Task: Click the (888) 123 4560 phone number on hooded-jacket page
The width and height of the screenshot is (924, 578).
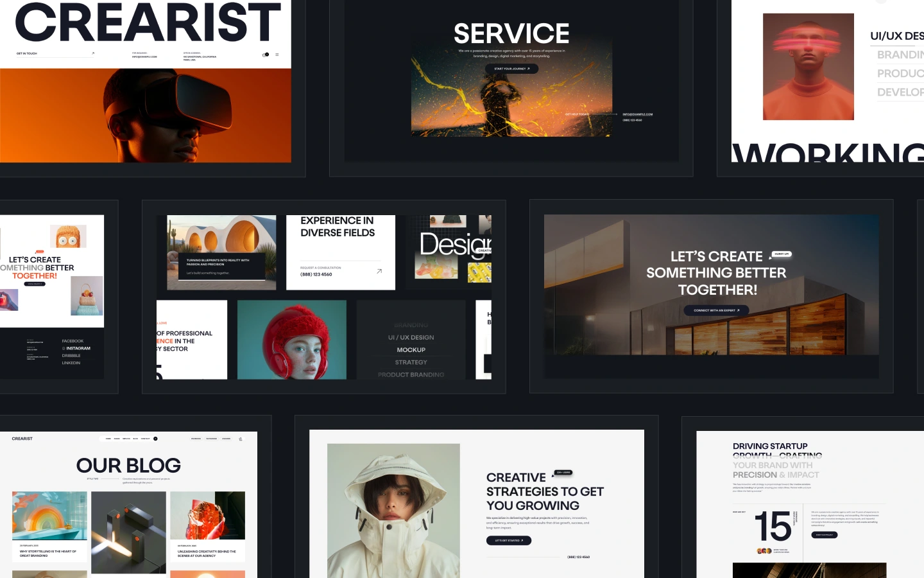Action: pos(579,557)
